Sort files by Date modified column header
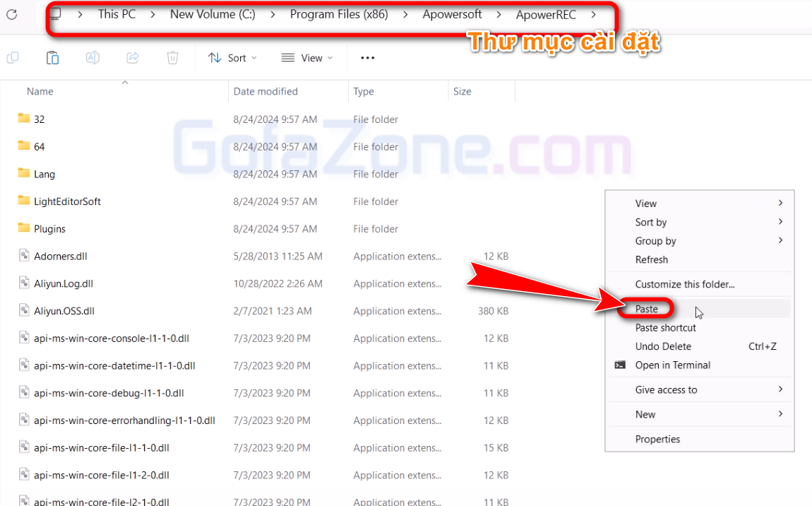The width and height of the screenshot is (812, 506). [x=265, y=91]
